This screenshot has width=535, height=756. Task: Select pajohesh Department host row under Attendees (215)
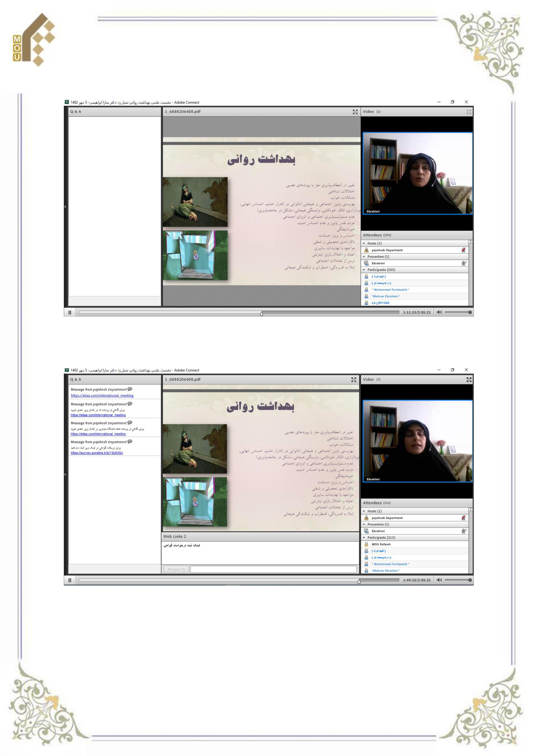coord(415,518)
